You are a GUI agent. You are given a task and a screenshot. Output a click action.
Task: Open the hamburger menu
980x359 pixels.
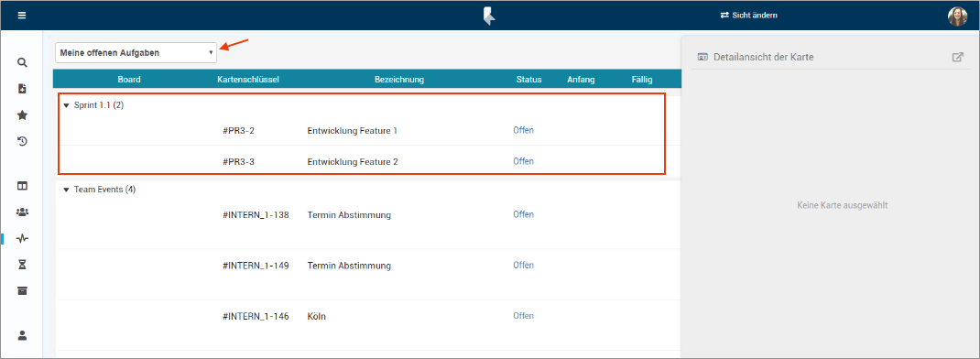pyautogui.click(x=22, y=15)
